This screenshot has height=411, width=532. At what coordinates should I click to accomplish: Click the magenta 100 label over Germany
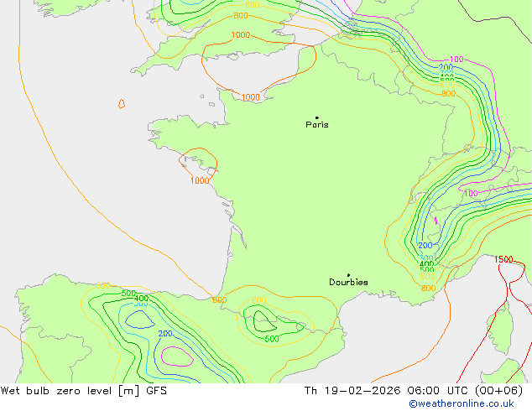456,60
